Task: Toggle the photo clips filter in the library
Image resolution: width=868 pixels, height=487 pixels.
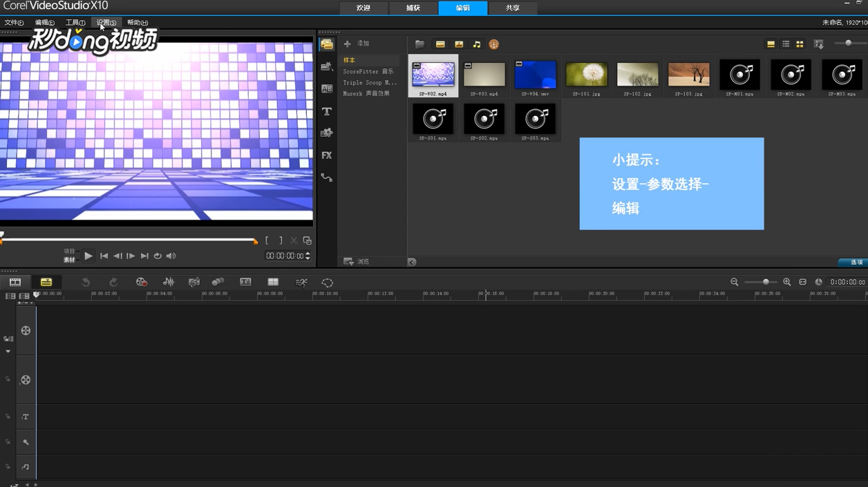Action: tap(458, 44)
